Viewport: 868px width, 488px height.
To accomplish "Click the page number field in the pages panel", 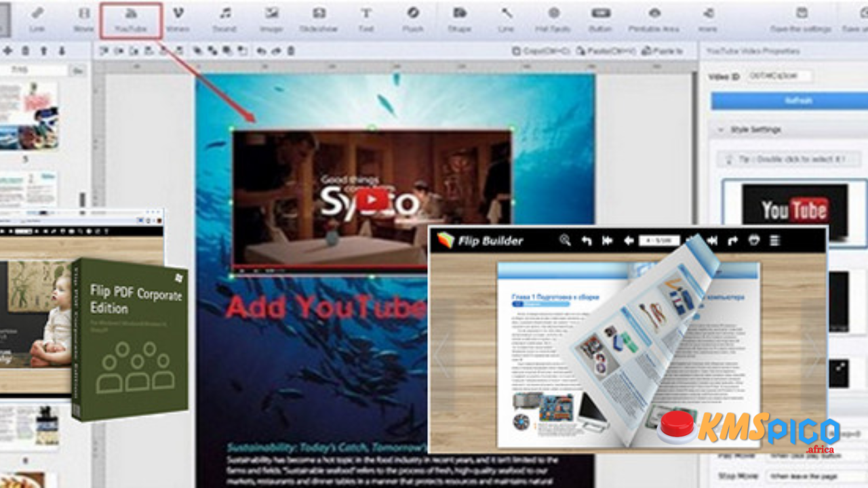I will click(34, 70).
